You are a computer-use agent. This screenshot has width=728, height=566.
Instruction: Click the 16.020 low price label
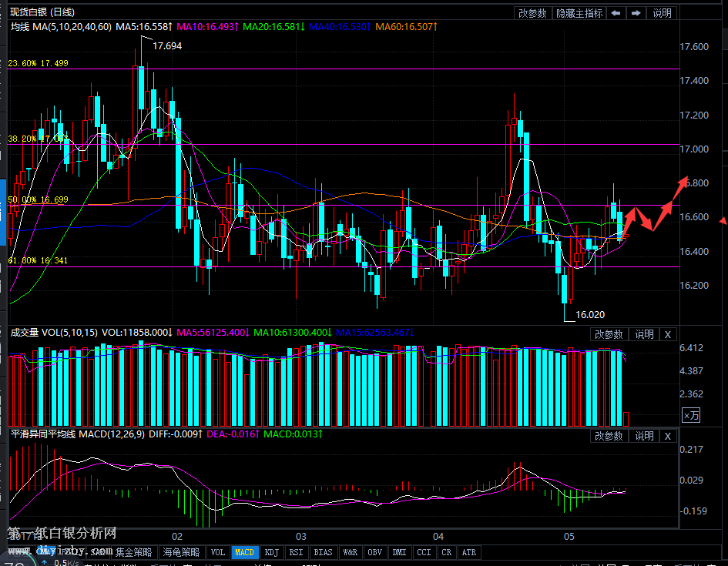click(590, 314)
